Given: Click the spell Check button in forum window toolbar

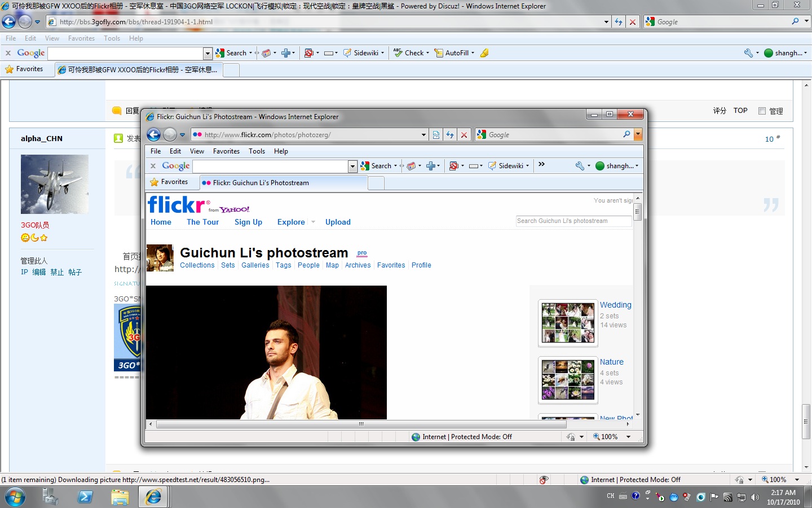Looking at the screenshot, I should [x=411, y=53].
